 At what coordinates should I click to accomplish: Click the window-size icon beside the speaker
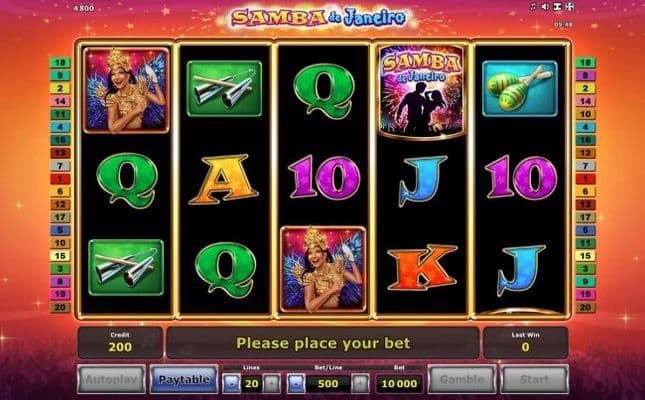coord(558,7)
